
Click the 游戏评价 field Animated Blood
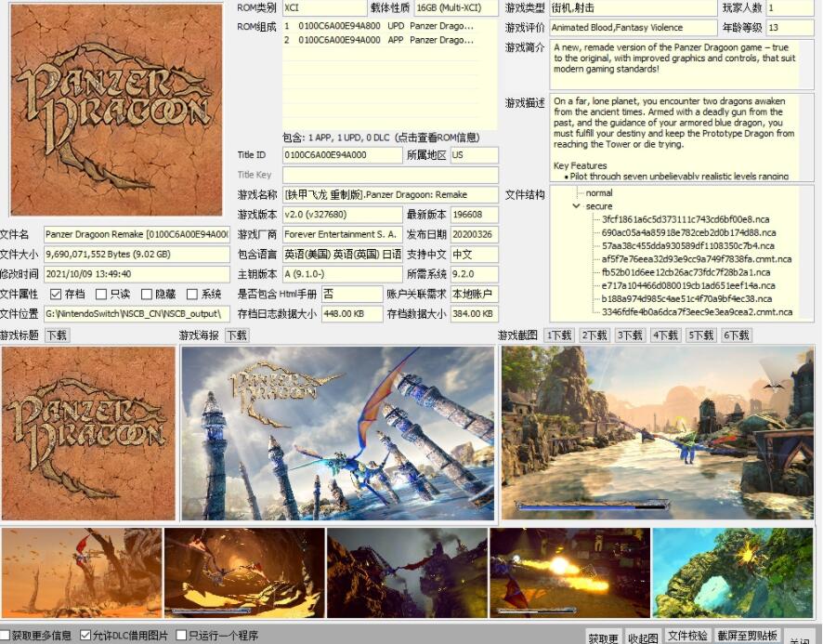click(633, 28)
